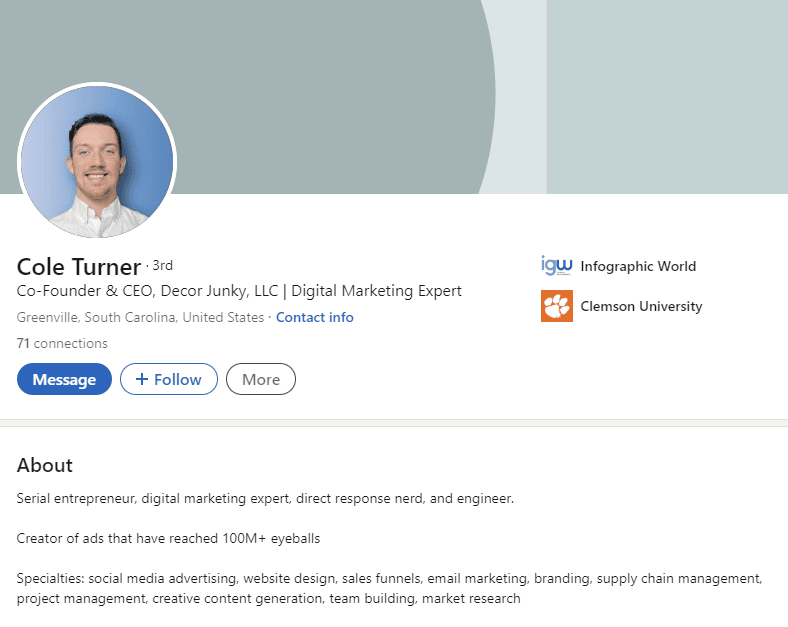The image size is (788, 627).
Task: Click the Infographic World company name
Action: pos(638,266)
